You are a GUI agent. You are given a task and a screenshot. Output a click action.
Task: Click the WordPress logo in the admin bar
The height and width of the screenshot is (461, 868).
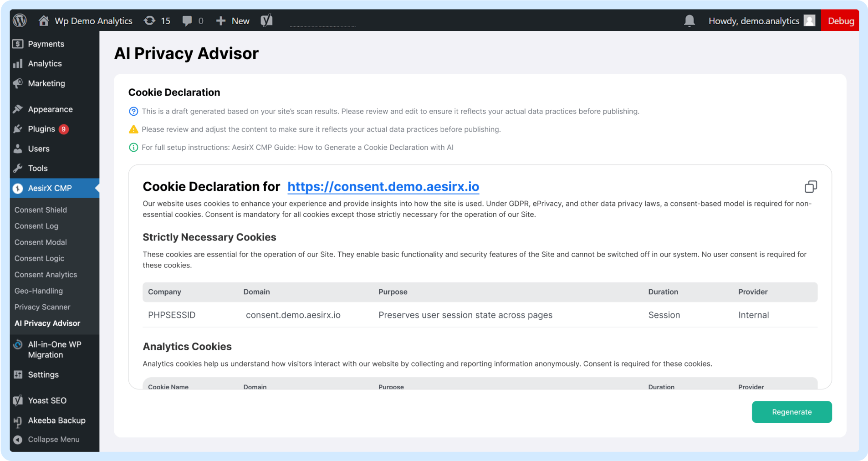19,20
